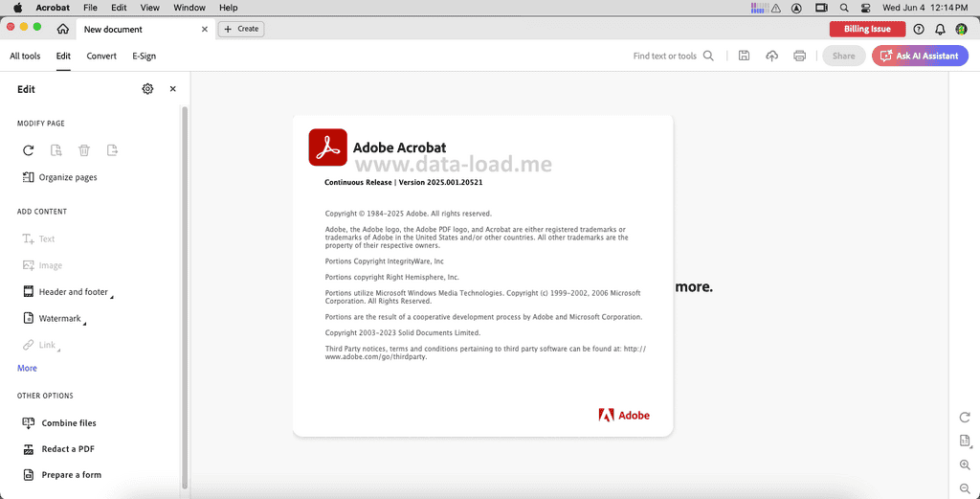The image size is (980, 499).
Task: Click the Share button
Action: [x=844, y=56]
